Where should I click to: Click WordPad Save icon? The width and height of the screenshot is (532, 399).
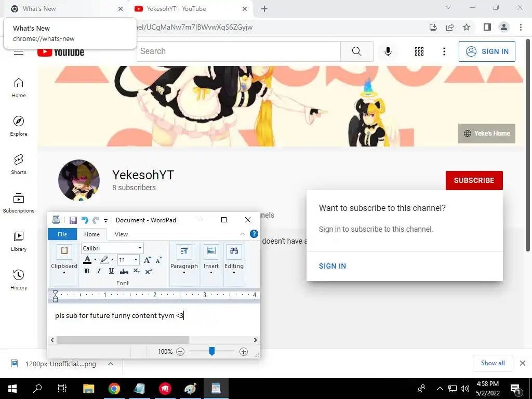73,220
